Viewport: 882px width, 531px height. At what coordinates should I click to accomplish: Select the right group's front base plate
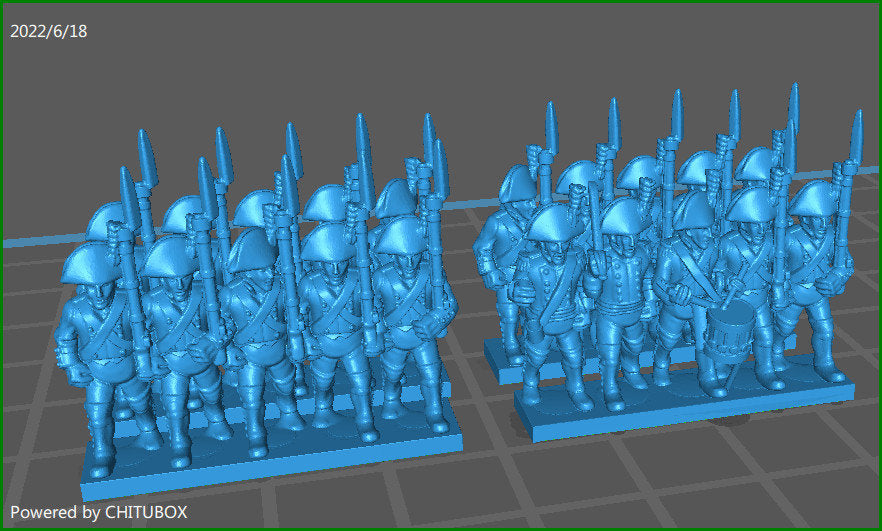pos(690,405)
